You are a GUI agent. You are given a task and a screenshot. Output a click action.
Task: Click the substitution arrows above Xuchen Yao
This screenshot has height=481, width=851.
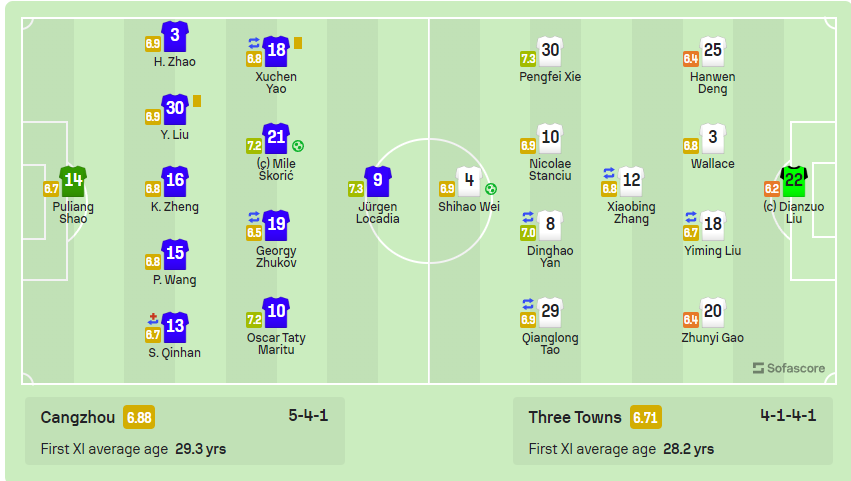pyautogui.click(x=254, y=43)
